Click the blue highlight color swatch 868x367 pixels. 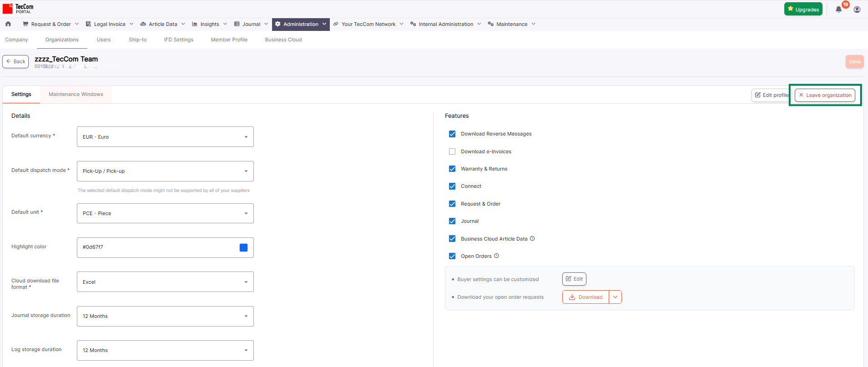click(243, 247)
